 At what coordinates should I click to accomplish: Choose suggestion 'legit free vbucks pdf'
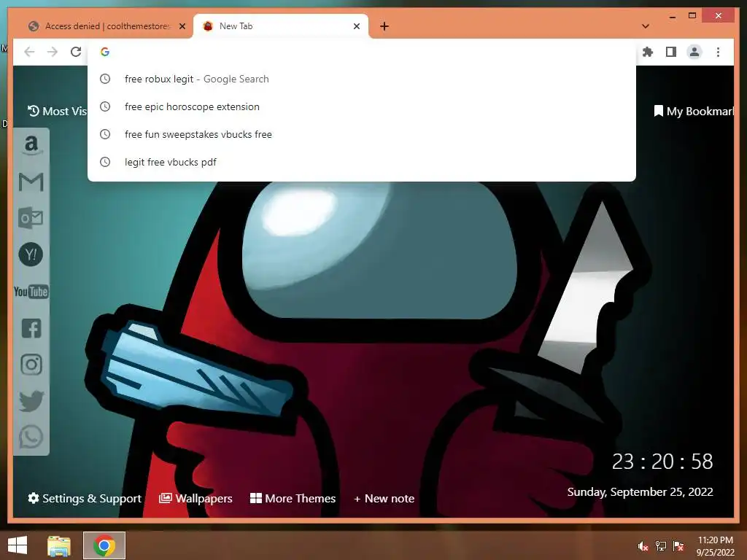pyautogui.click(x=362, y=162)
